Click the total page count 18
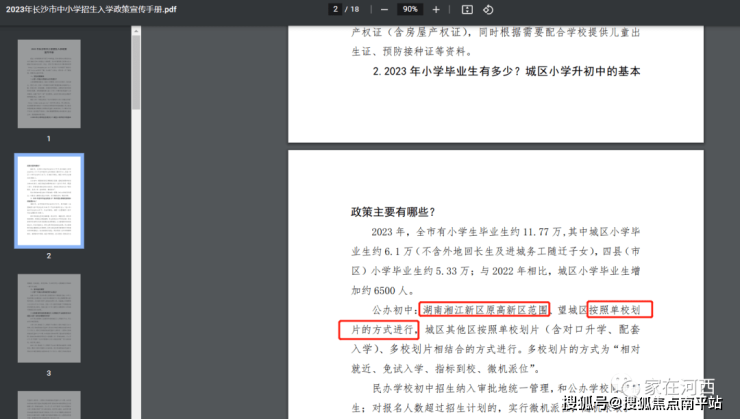Image resolution: width=740 pixels, height=419 pixels. [355, 9]
